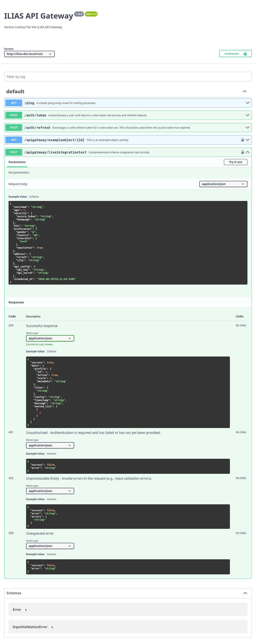
Task: Expand the InputValidationError schema
Action: [x=33, y=627]
